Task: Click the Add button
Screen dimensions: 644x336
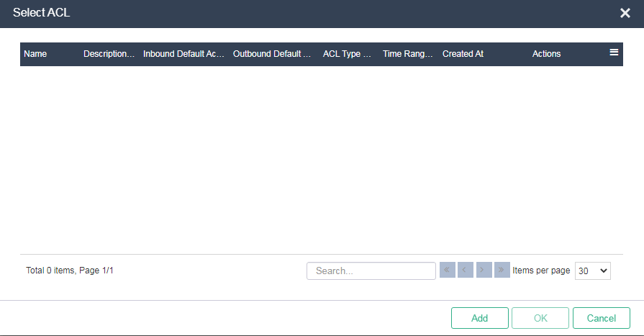Action: [480, 318]
